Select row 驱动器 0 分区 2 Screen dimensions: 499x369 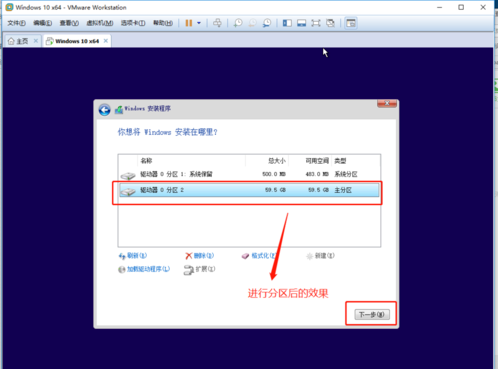[x=249, y=190]
